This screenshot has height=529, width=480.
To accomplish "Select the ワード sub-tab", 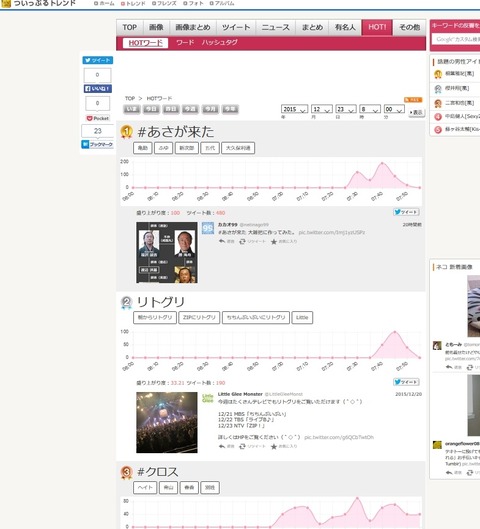I will point(185,43).
